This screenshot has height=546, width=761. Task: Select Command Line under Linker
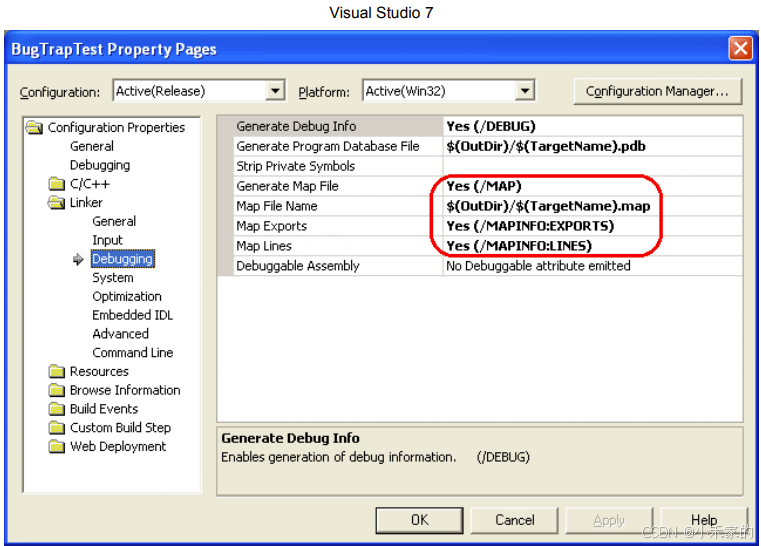coord(132,353)
